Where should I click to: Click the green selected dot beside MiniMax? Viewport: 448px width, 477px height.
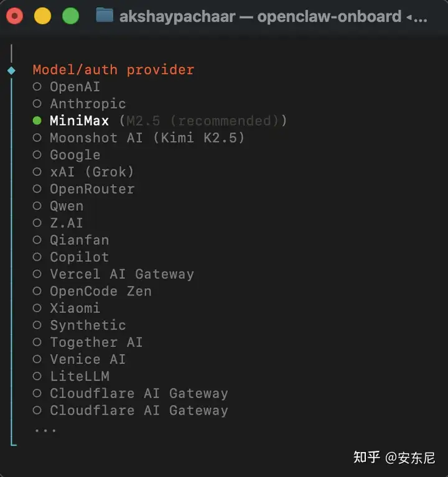[37, 121]
